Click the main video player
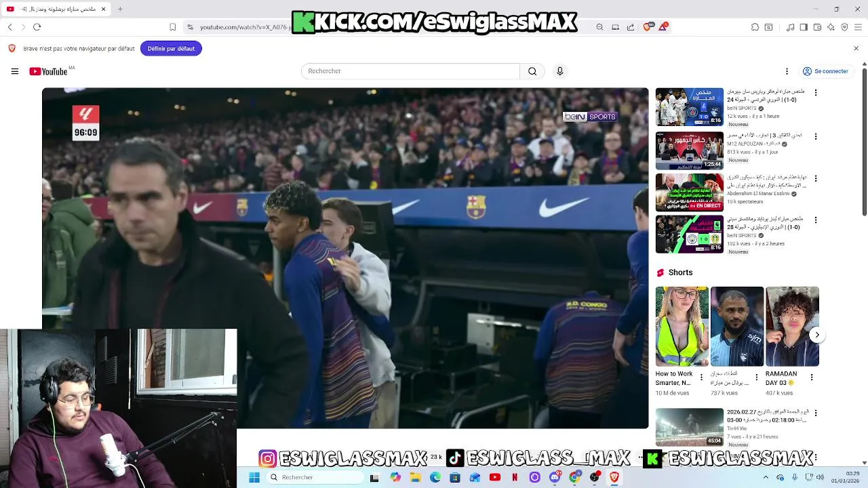 coord(345,258)
